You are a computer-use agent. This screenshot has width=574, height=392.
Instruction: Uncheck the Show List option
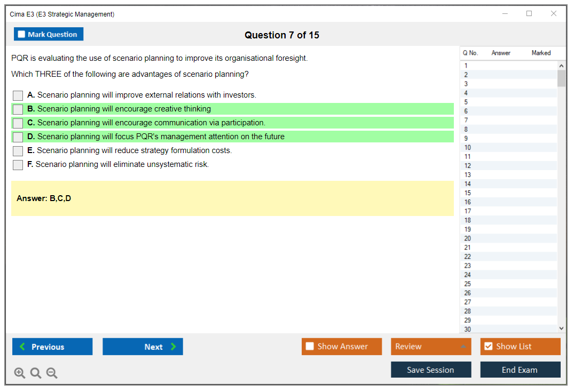488,347
